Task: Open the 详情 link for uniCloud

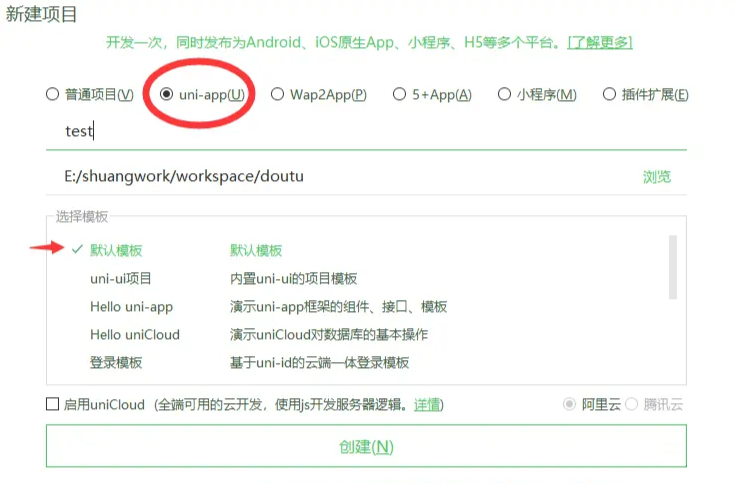Action: [x=428, y=405]
